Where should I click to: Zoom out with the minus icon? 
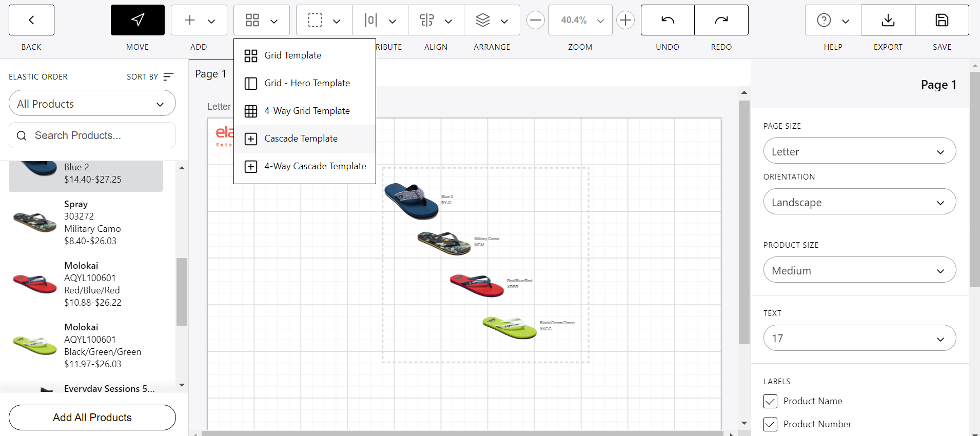pos(535,21)
